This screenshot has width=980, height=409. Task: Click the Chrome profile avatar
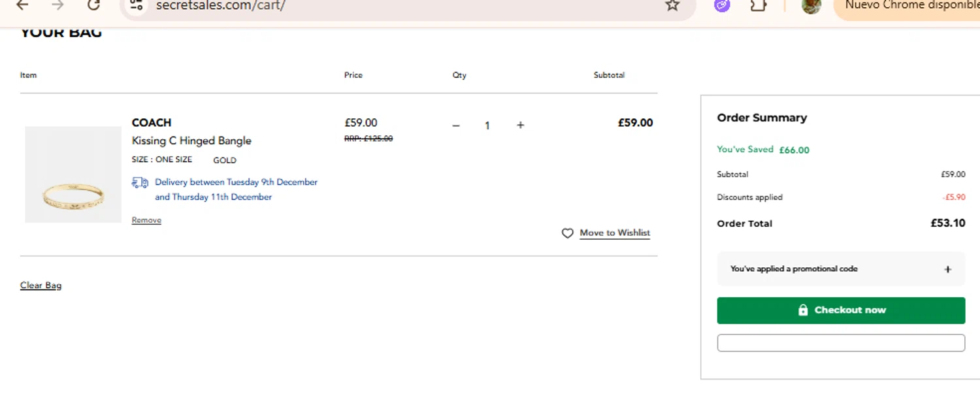point(811,5)
